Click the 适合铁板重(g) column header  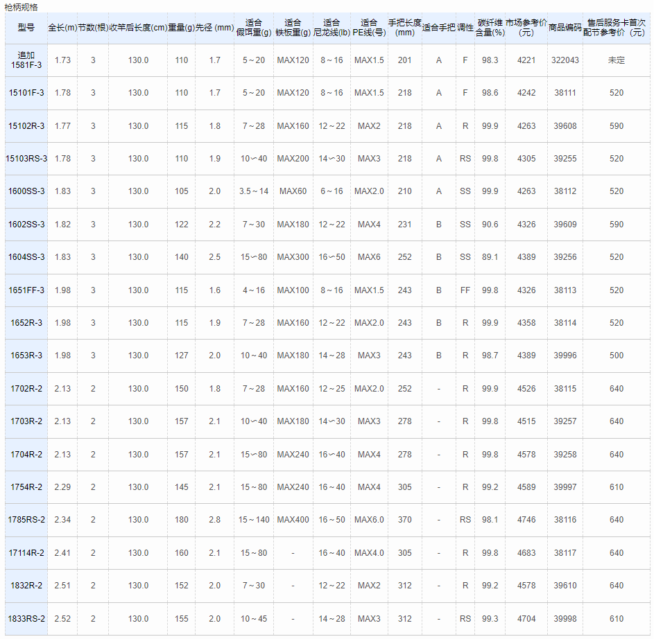click(x=293, y=28)
